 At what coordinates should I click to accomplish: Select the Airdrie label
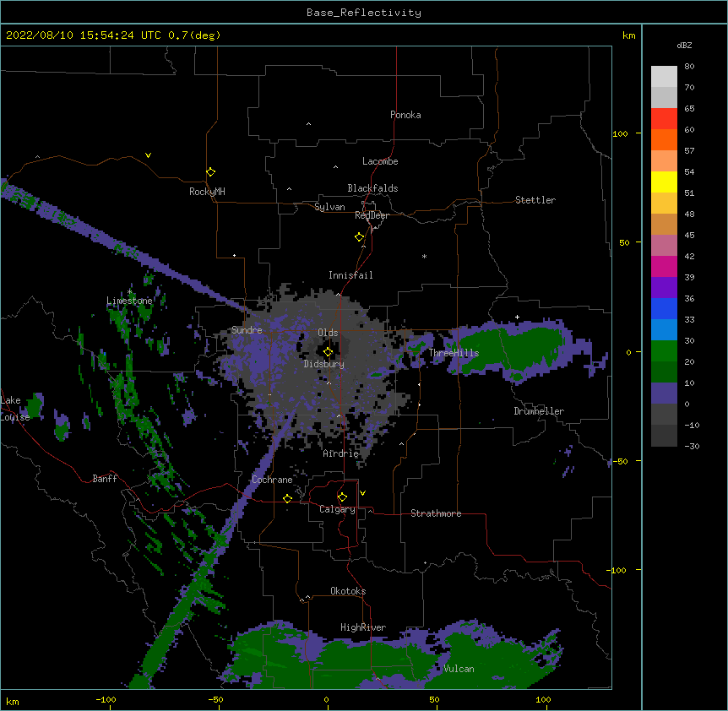coord(341,453)
